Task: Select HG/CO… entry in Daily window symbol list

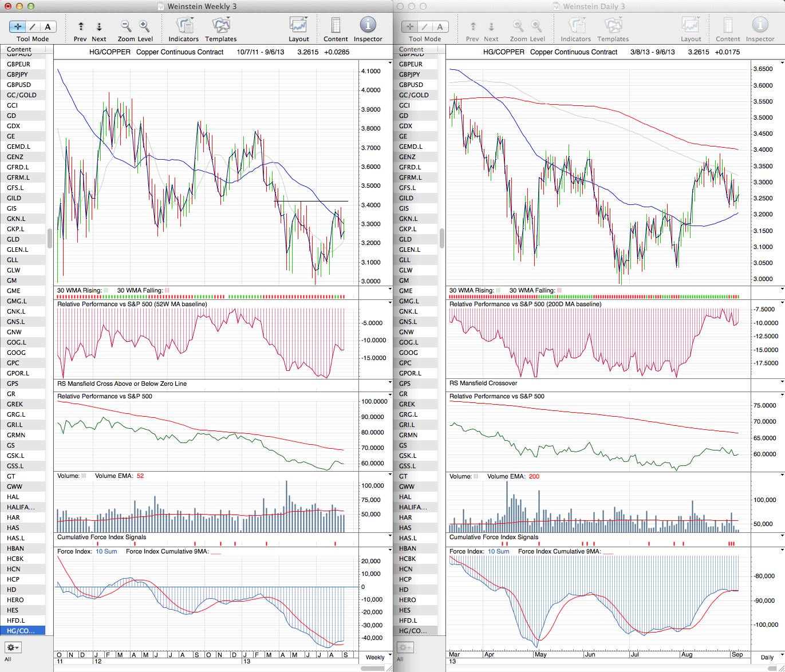Action: [412, 631]
